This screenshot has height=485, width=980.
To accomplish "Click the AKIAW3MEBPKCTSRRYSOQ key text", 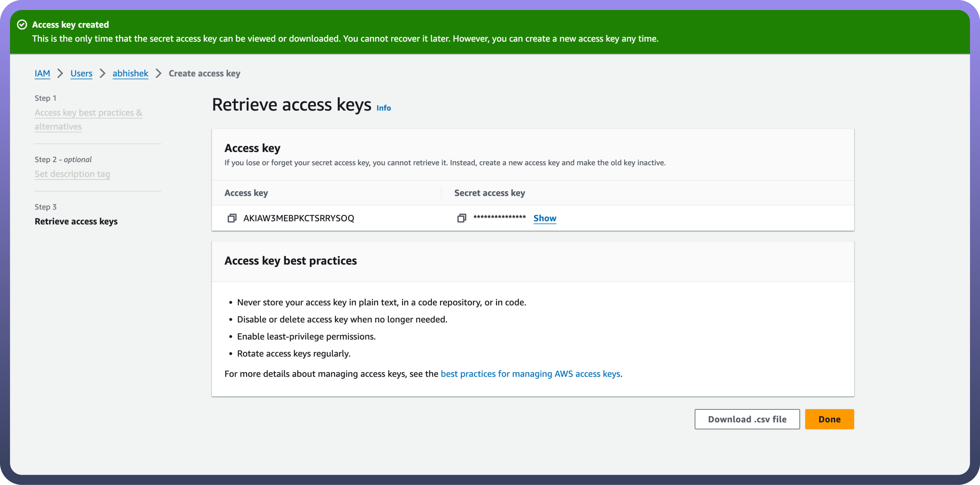I will (299, 218).
